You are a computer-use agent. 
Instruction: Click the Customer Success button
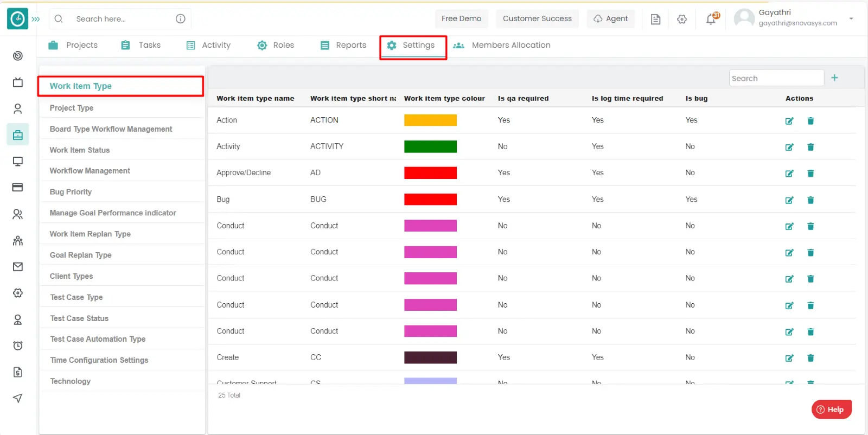(537, 18)
